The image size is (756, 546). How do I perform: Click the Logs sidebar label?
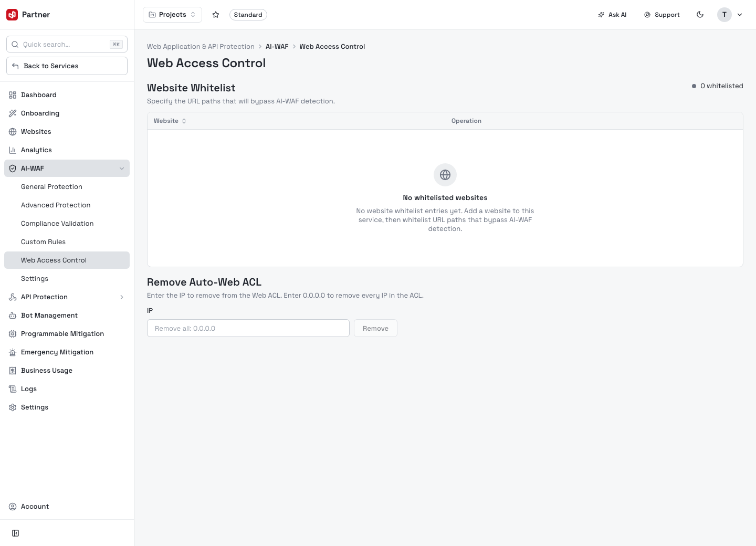point(29,389)
